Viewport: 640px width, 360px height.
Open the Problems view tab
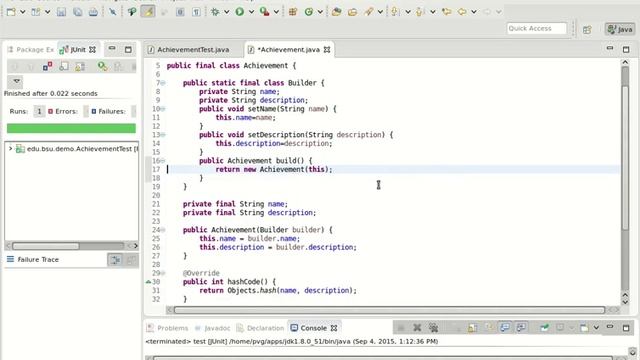[168, 328]
